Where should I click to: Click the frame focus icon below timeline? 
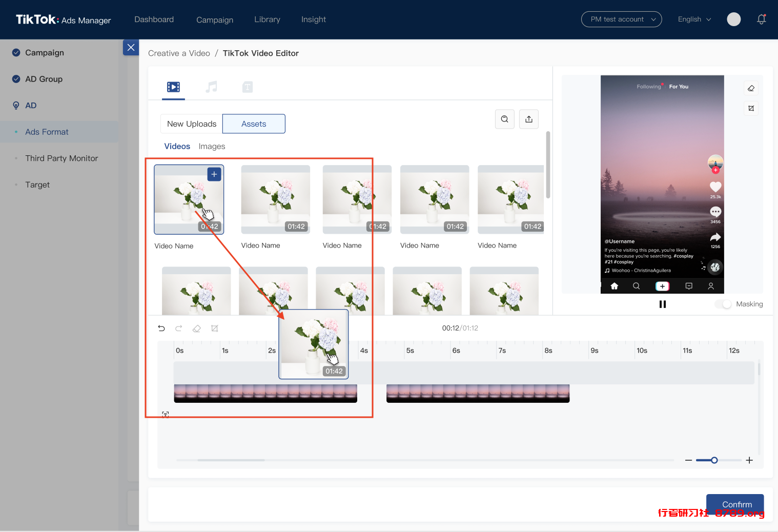click(x=166, y=414)
